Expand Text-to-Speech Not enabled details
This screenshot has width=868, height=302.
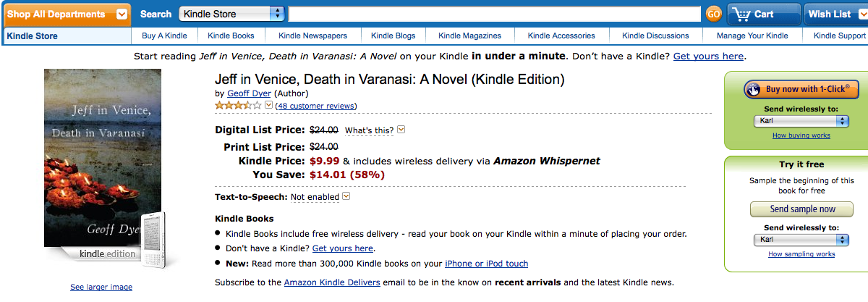346,196
